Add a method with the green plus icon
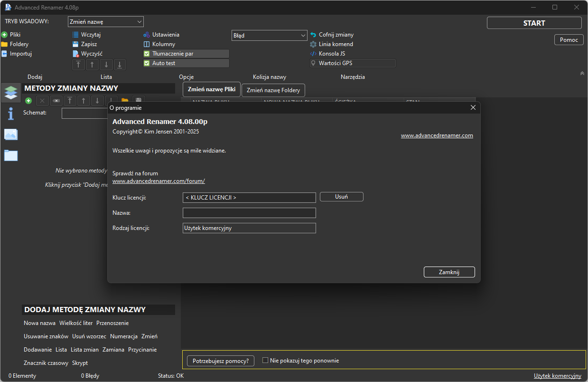This screenshot has height=382, width=588. pos(28,101)
